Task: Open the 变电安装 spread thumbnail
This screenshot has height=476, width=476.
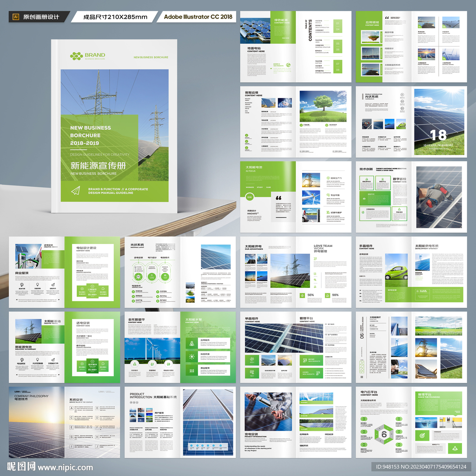Action: (296, 422)
